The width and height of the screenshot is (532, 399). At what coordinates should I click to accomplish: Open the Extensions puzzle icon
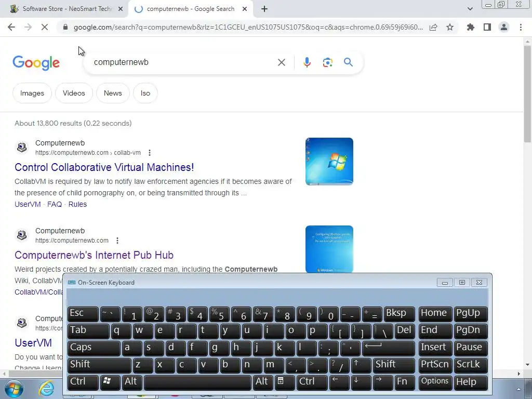click(471, 27)
